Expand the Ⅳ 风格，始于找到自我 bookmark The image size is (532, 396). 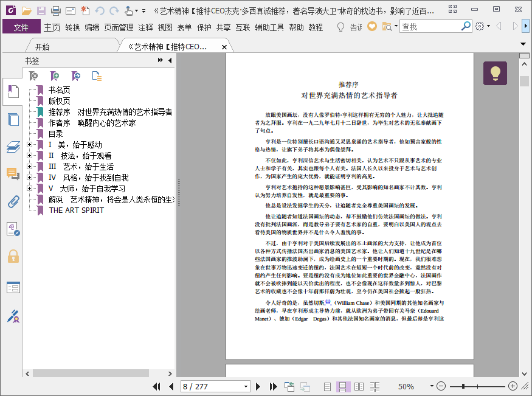click(x=30, y=177)
